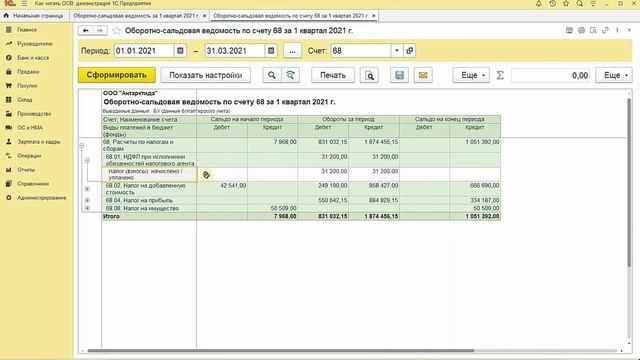Open notifications bell in title bar
The width and height of the screenshot is (640, 360).
click(x=538, y=4)
